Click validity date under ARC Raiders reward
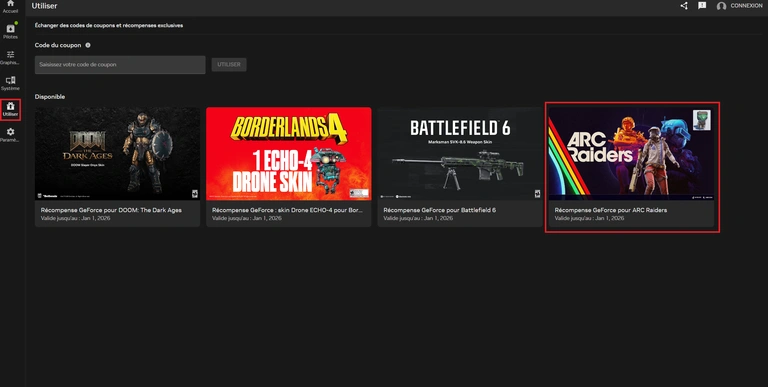This screenshot has width=768, height=387. 589,218
